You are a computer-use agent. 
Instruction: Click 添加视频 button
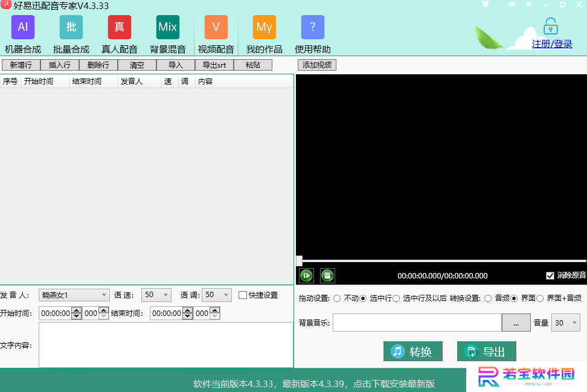click(317, 65)
